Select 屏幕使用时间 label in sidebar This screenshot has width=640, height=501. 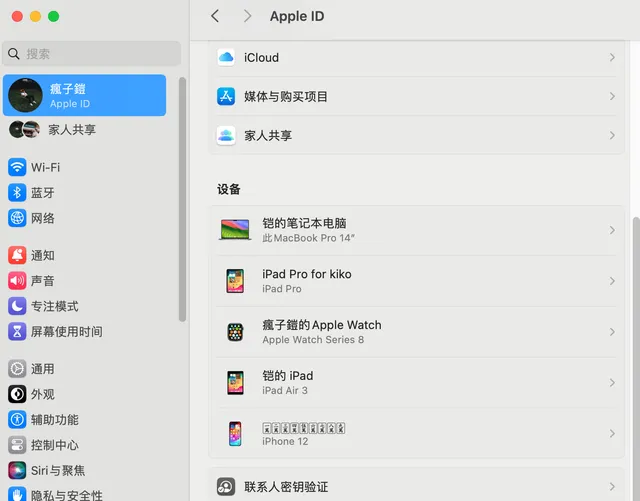67,332
